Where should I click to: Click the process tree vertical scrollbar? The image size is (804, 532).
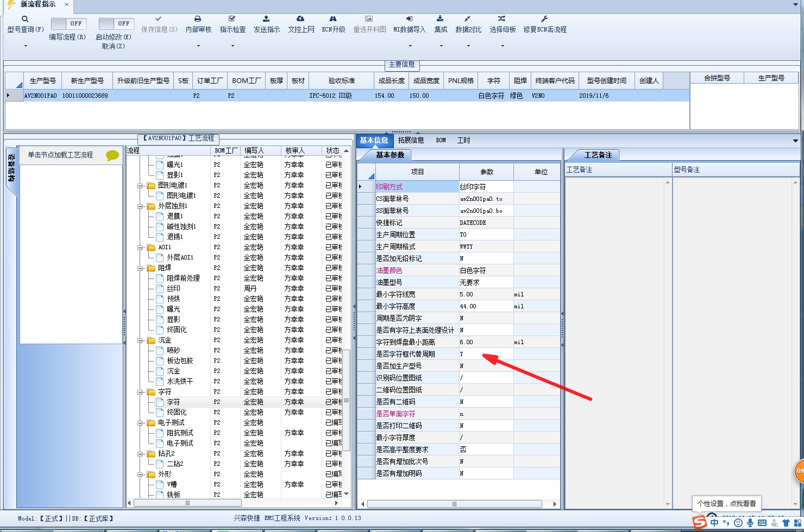click(x=347, y=401)
